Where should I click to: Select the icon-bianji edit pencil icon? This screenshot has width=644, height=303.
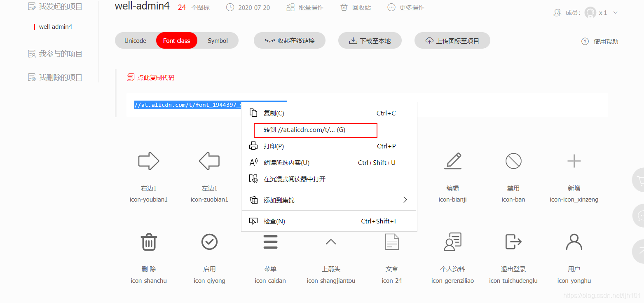452,161
